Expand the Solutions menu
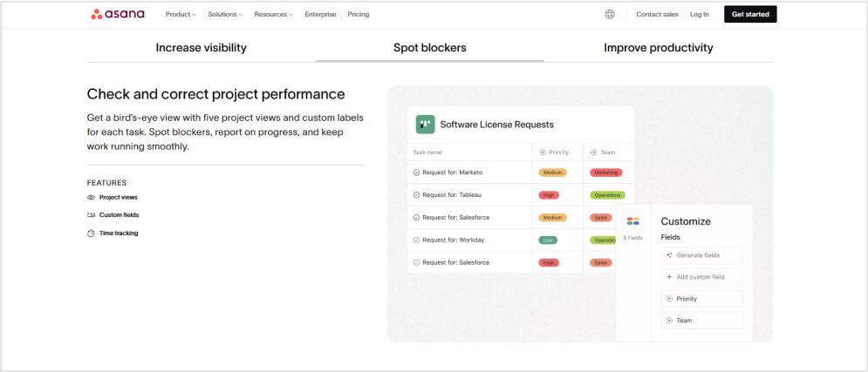Viewport: 868px width, 372px height. click(x=225, y=14)
